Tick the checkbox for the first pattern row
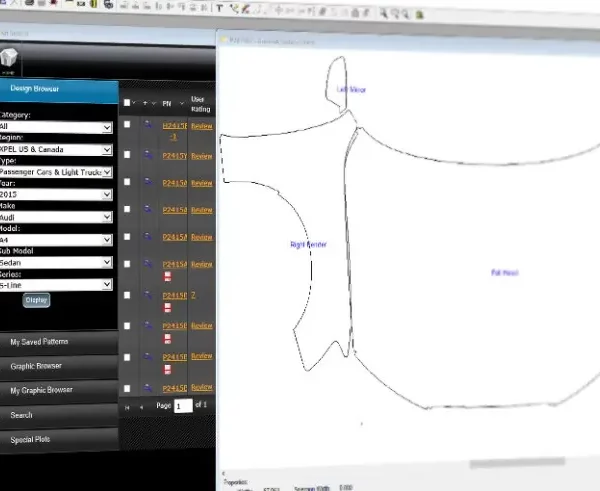Screen dimensions: 600x491 tap(127, 125)
